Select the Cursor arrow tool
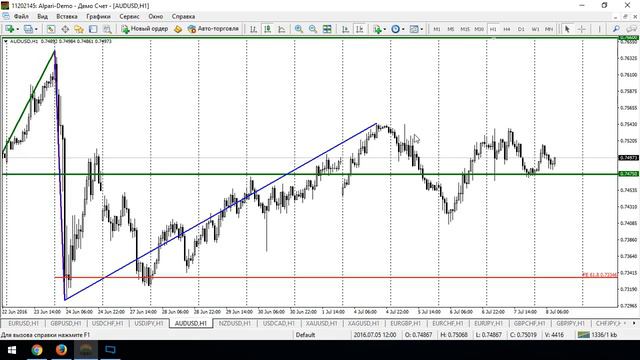This screenshot has height=360, width=640. tap(567, 29)
